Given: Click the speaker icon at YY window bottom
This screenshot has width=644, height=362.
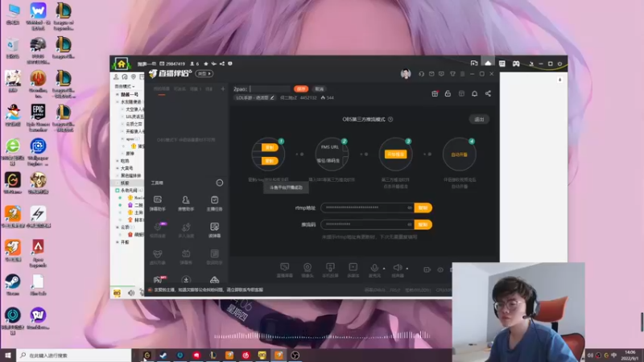Looking at the screenshot, I should click(131, 293).
